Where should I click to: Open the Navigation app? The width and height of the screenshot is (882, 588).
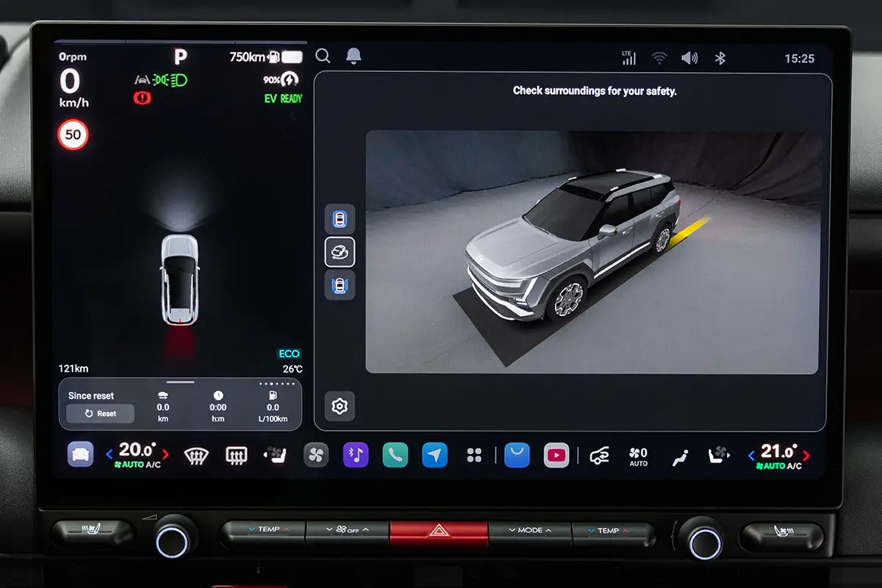435,455
